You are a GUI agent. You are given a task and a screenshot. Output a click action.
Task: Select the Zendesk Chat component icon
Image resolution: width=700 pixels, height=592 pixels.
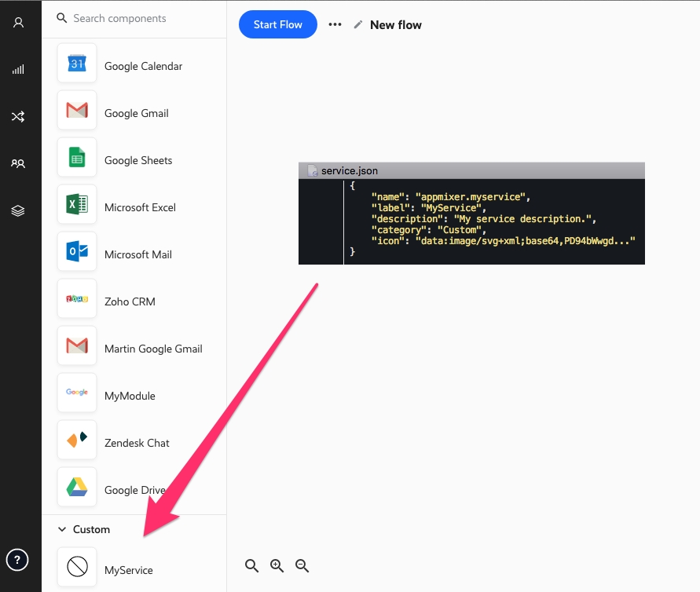coord(77,440)
